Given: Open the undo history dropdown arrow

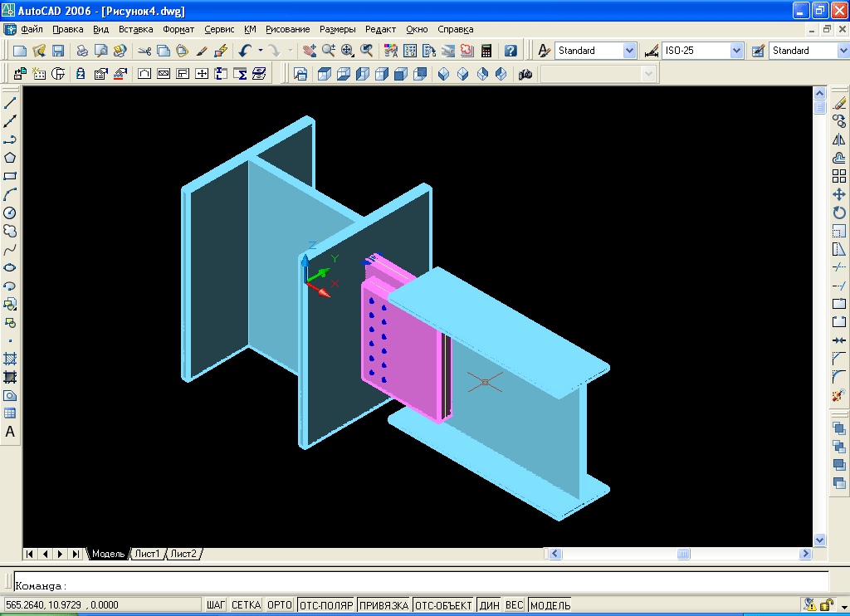Looking at the screenshot, I should pyautogui.click(x=260, y=51).
